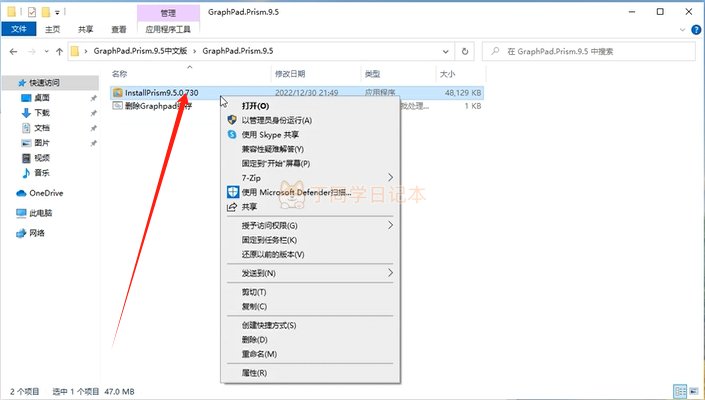Open the quick access toolbar customize dropdown
The width and height of the screenshot is (705, 400).
pos(58,13)
